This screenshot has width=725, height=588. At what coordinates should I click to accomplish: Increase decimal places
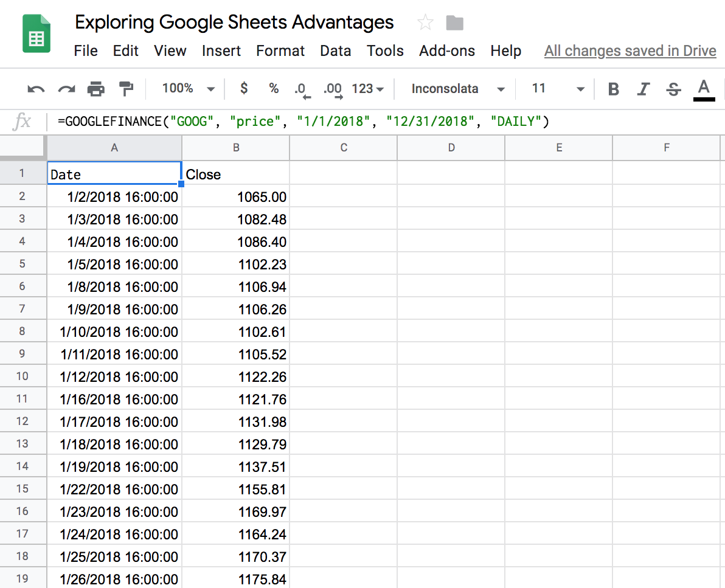pos(332,88)
